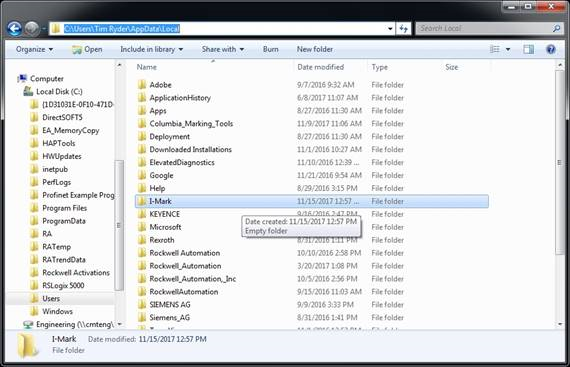570x367 pixels.
Task: Click navigation pane scroll-up arrow
Action: tap(119, 65)
